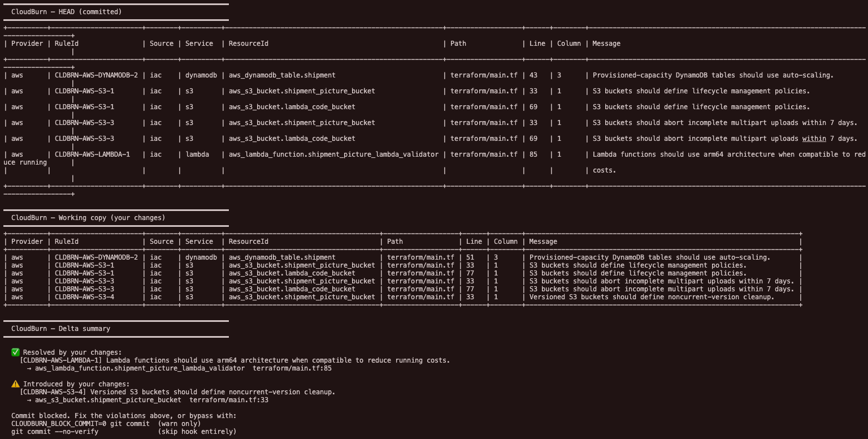Click the ResourceId header in HEAD table

click(x=249, y=44)
